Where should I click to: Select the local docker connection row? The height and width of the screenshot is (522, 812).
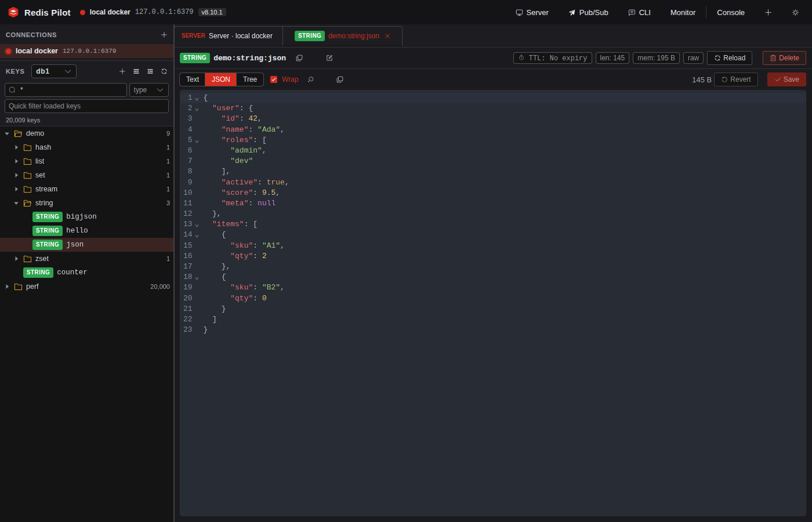tap(87, 51)
